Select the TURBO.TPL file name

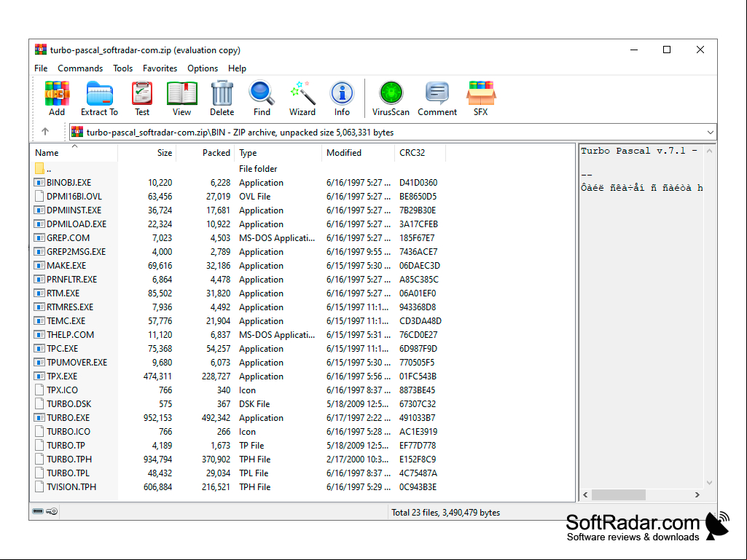68,473
